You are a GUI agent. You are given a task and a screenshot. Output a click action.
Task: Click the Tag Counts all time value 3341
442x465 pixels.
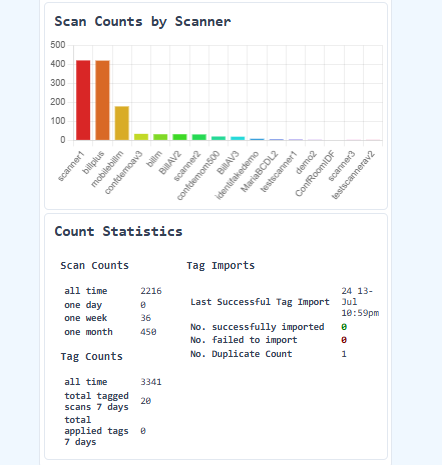click(151, 382)
